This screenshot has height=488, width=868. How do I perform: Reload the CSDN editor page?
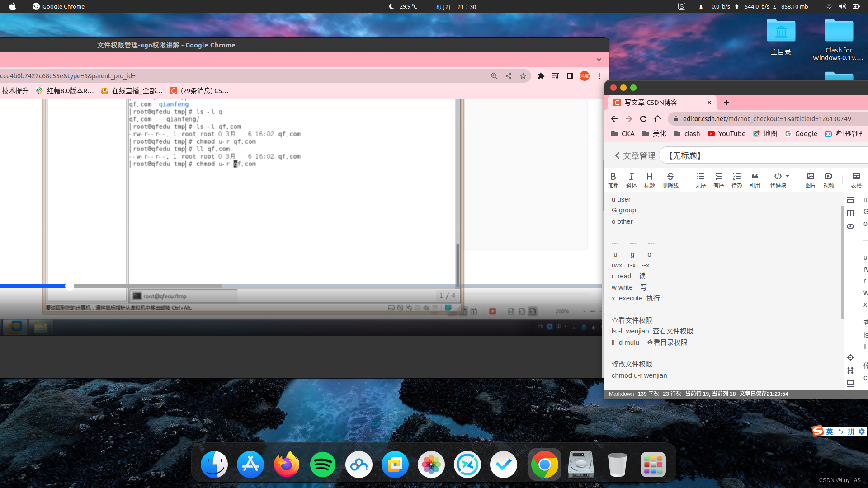click(643, 119)
